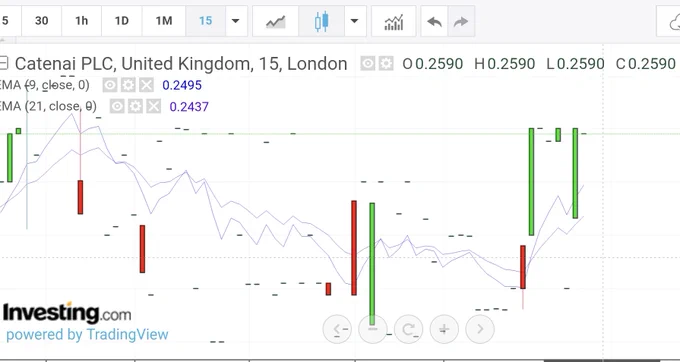
Task: Click the low price L 0.2590
Action: [575, 64]
